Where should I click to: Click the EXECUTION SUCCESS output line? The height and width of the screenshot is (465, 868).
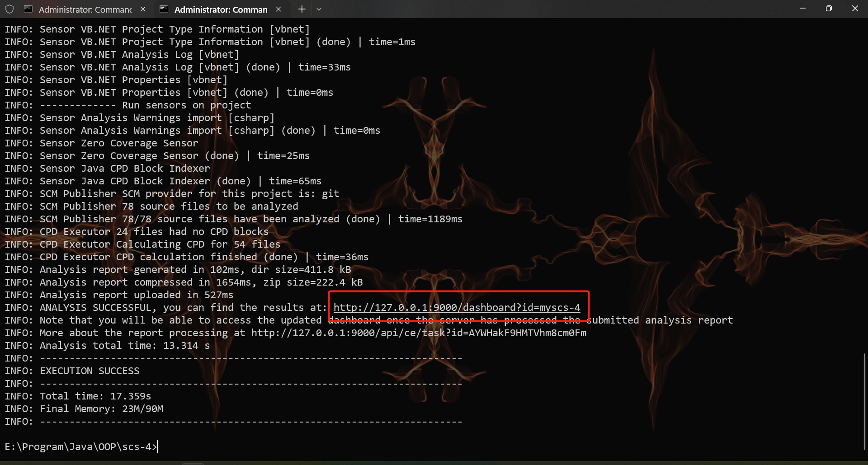[x=90, y=371]
